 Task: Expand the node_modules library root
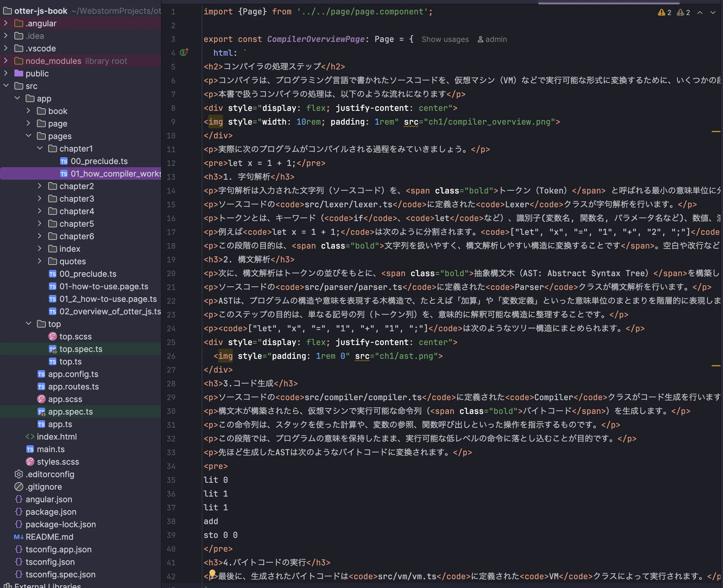(x=6, y=61)
